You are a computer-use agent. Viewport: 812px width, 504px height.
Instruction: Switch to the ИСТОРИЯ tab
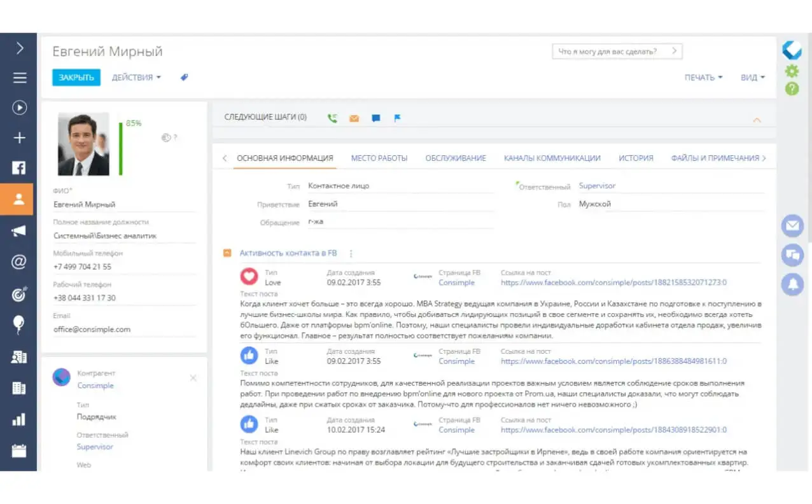point(635,158)
